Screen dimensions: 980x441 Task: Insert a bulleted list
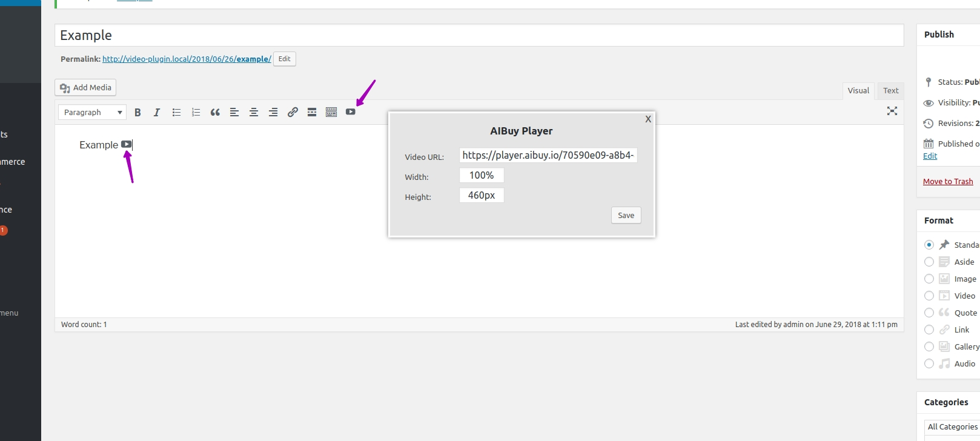pyautogui.click(x=176, y=112)
